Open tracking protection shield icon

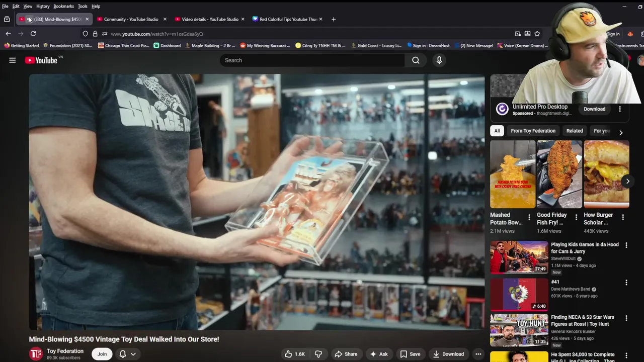(85, 34)
